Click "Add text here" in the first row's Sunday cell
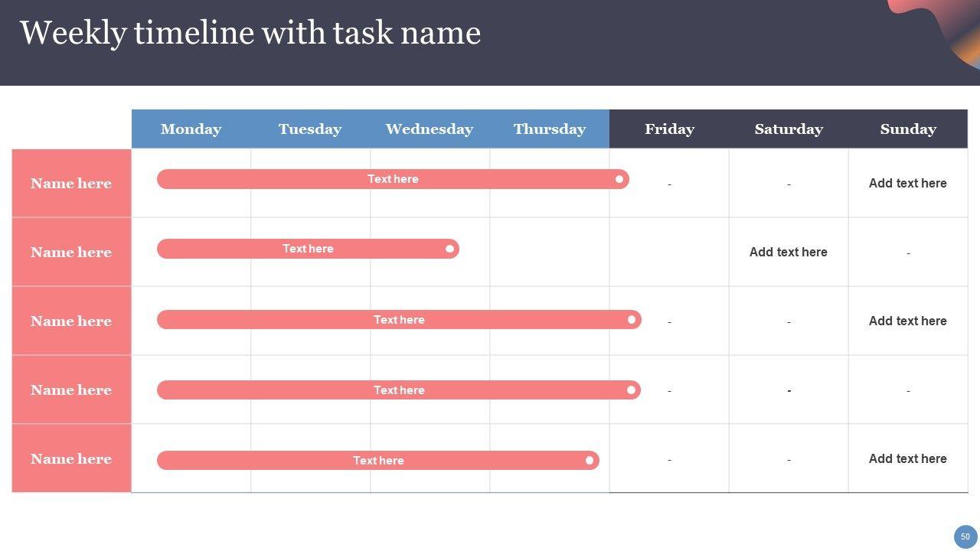 [x=907, y=184]
